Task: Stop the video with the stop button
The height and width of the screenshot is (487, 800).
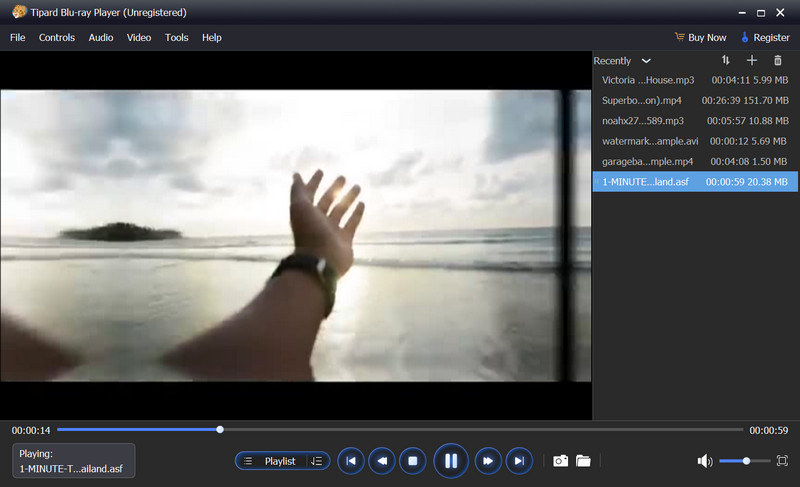Action: click(413, 461)
